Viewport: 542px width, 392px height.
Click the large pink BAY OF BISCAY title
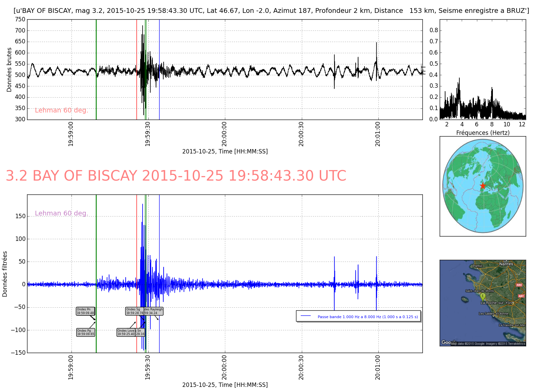tap(176, 176)
